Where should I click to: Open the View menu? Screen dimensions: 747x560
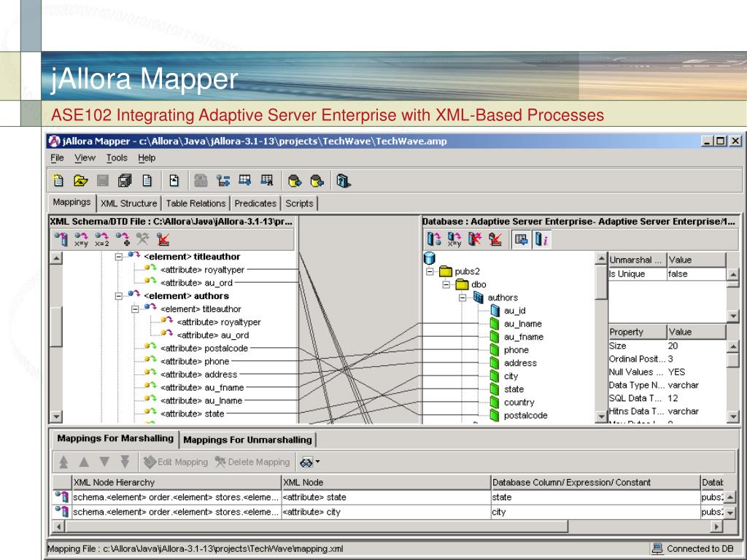pos(85,157)
